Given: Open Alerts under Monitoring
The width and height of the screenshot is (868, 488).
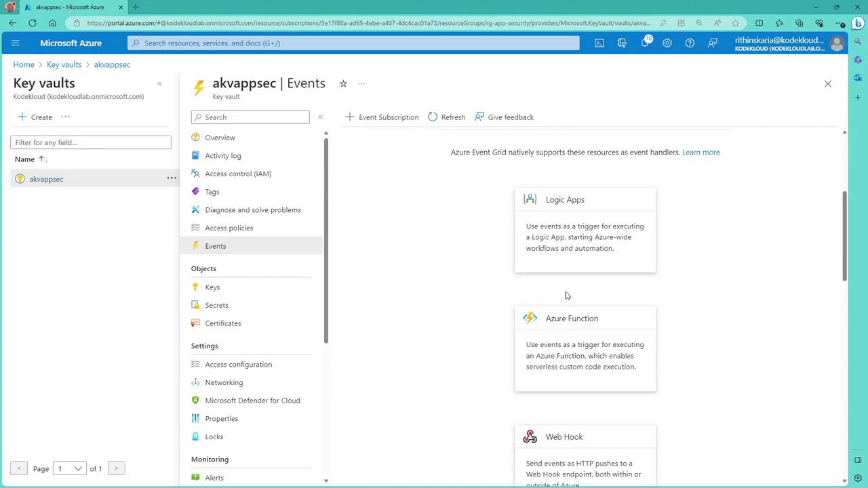Looking at the screenshot, I should [x=214, y=478].
